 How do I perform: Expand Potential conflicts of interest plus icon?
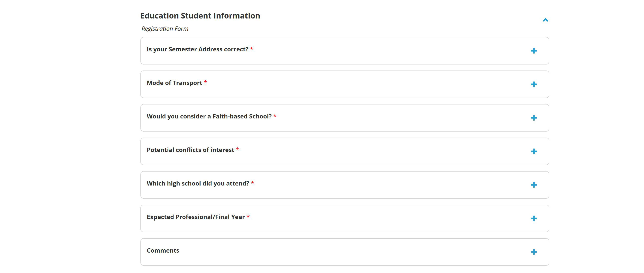coord(534,151)
